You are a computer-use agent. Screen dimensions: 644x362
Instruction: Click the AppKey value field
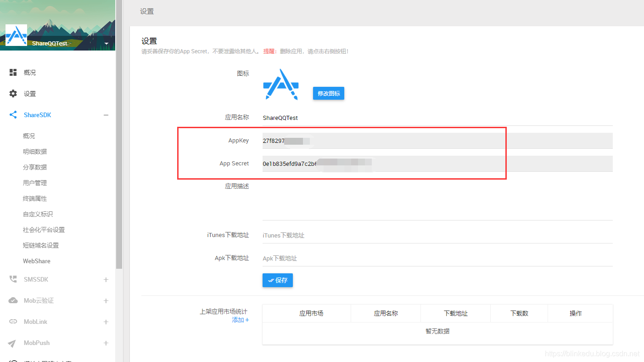[437, 141]
